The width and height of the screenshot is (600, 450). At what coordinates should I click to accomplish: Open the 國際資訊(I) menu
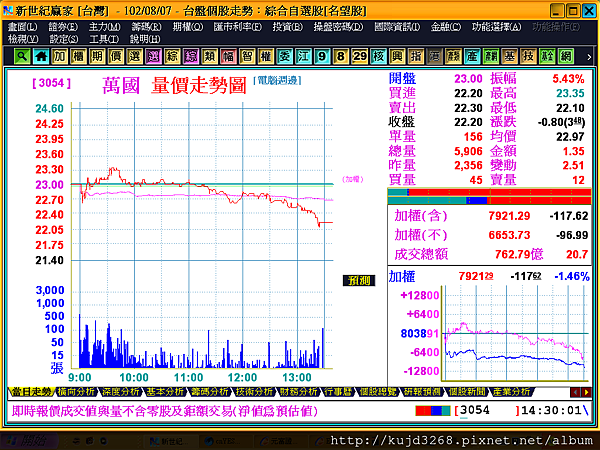coord(397,27)
